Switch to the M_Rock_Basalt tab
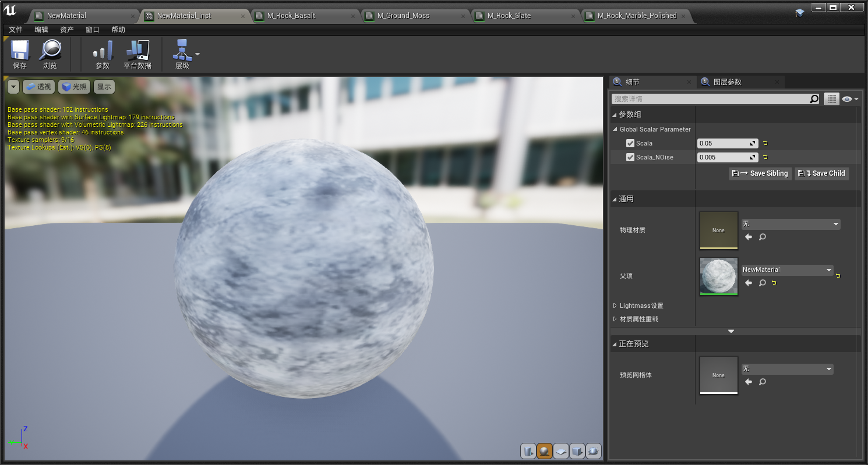The width and height of the screenshot is (868, 465). [291, 16]
